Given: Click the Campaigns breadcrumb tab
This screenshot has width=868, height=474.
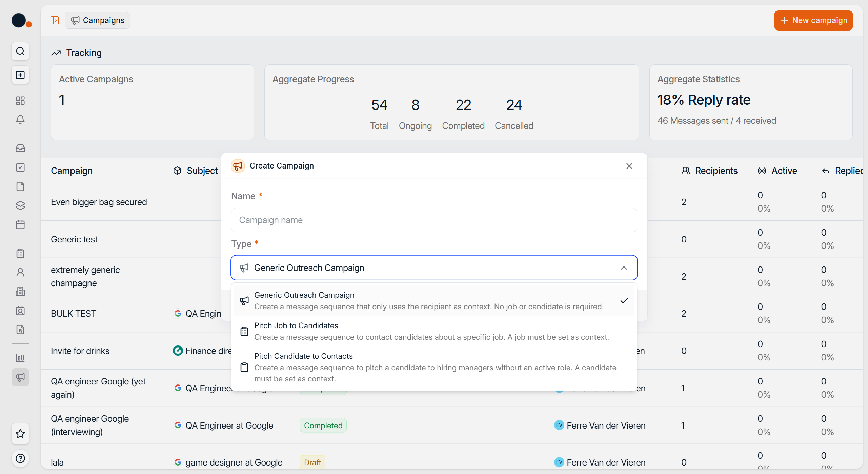Looking at the screenshot, I should point(98,20).
